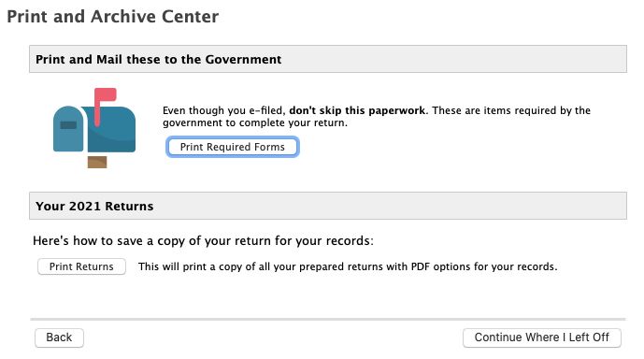Viewport: 644px width, 359px height.
Task: Click the Print and Archive Center title
Action: click(x=113, y=17)
